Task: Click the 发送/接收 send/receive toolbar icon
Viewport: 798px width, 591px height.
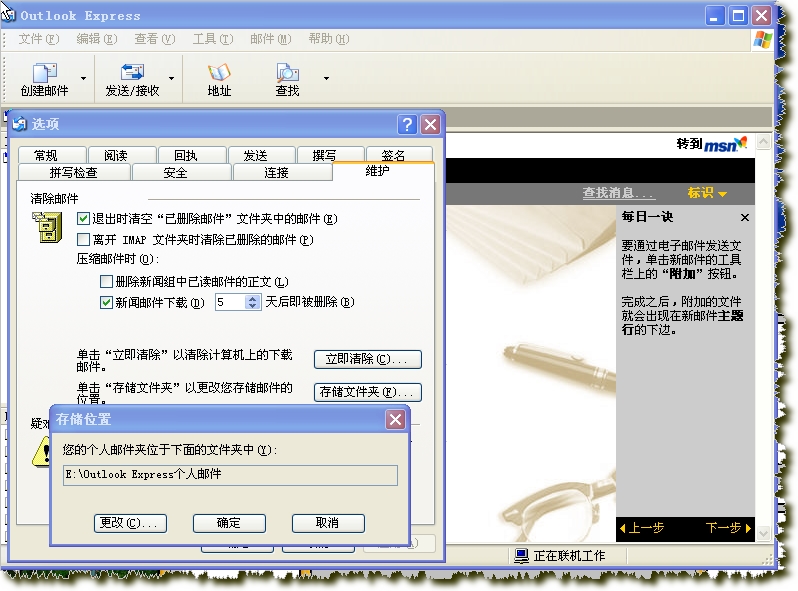Action: pos(132,73)
